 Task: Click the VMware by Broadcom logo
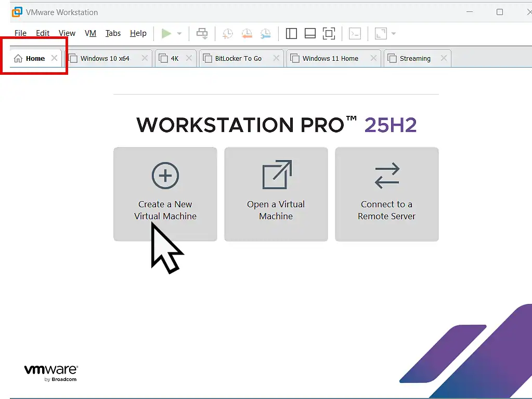50,372
